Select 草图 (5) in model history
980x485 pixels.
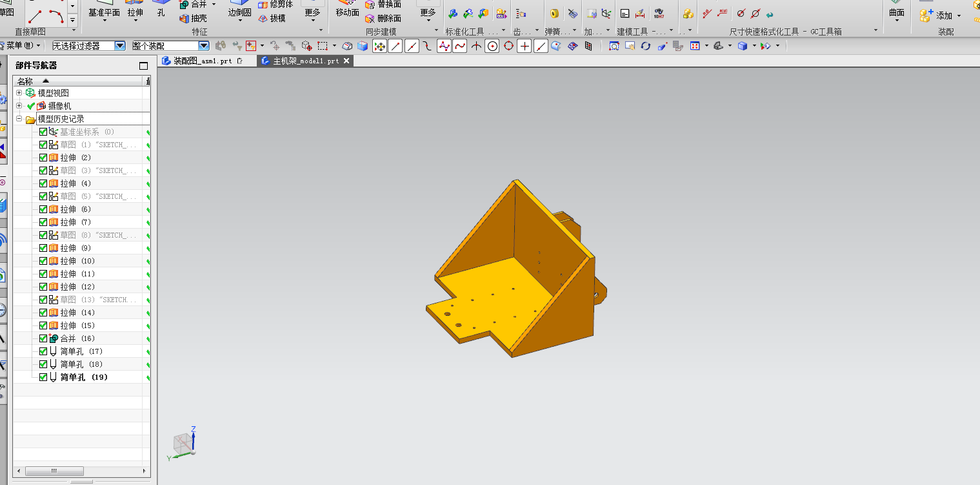click(98, 196)
